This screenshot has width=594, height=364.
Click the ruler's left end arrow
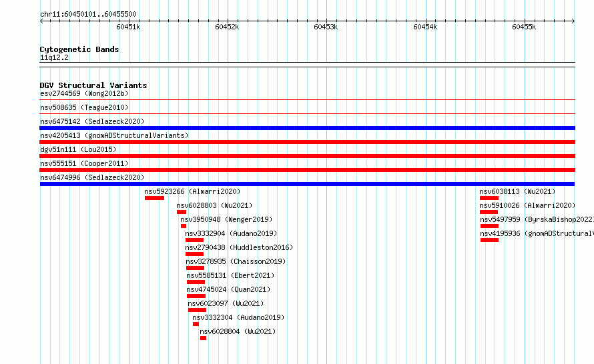pyautogui.click(x=41, y=21)
